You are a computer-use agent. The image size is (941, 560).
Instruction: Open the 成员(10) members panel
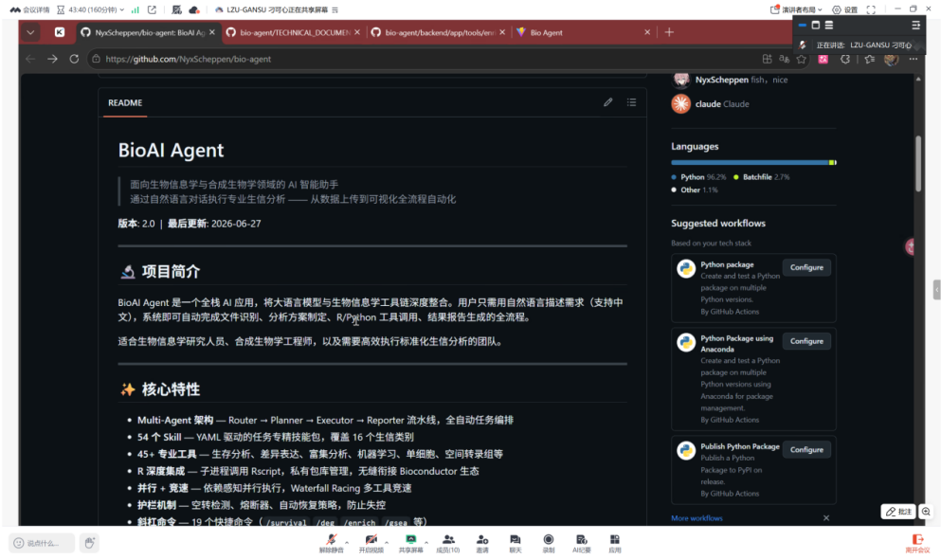[447, 543]
